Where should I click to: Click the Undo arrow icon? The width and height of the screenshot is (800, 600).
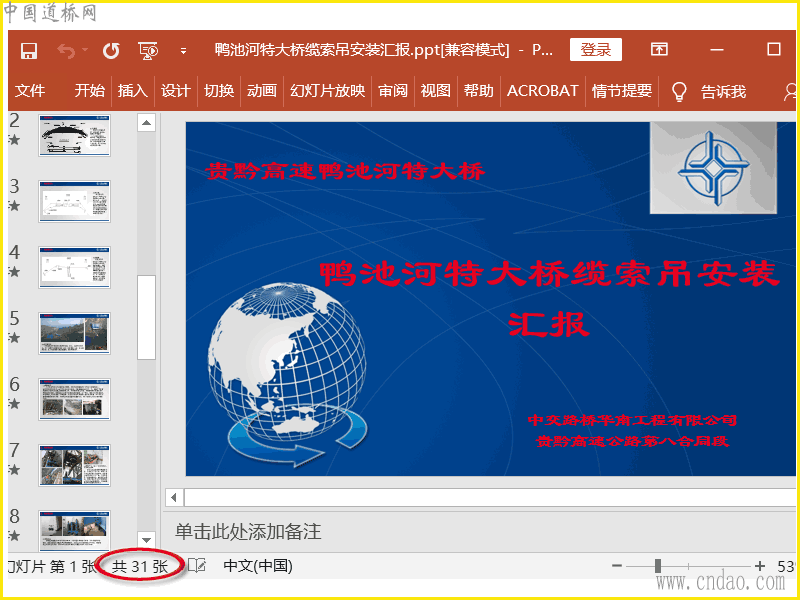pos(66,51)
